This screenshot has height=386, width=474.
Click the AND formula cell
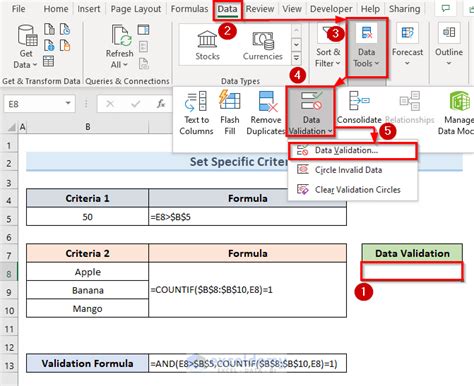[247, 363]
